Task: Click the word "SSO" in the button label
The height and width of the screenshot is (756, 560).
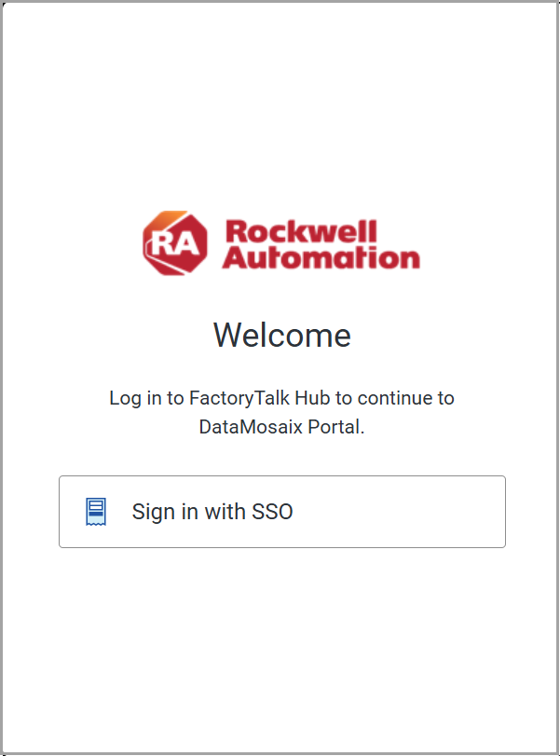Action: pyautogui.click(x=272, y=512)
